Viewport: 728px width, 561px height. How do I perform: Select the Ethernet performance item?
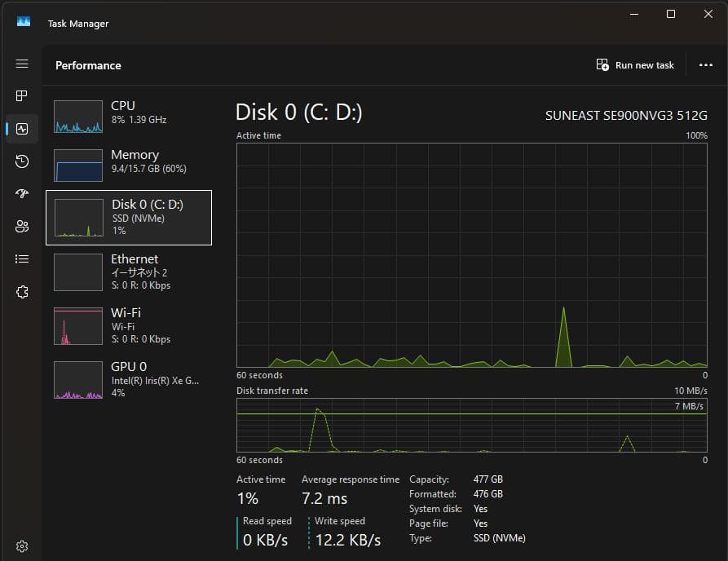pyautogui.click(x=129, y=272)
